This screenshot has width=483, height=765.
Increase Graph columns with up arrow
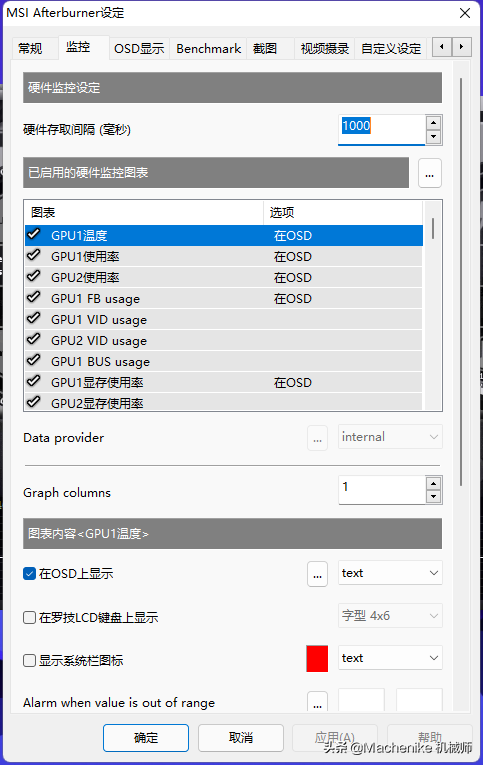[433, 483]
